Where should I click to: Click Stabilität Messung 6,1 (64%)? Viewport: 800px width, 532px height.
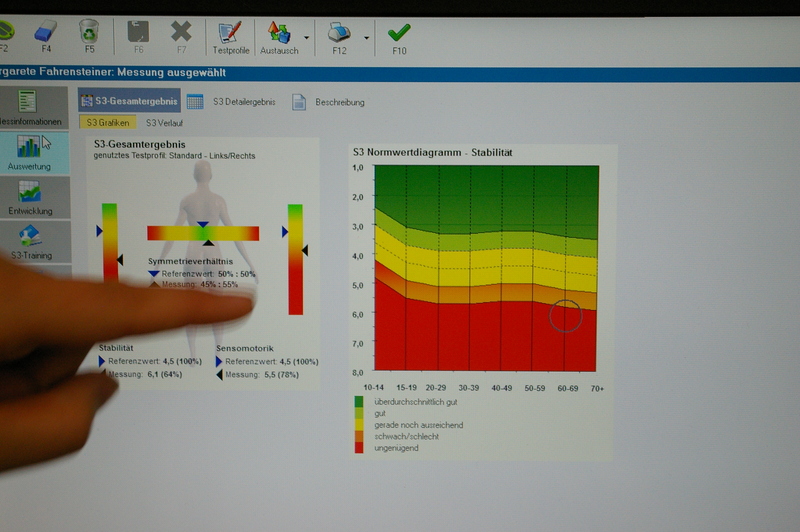click(145, 374)
